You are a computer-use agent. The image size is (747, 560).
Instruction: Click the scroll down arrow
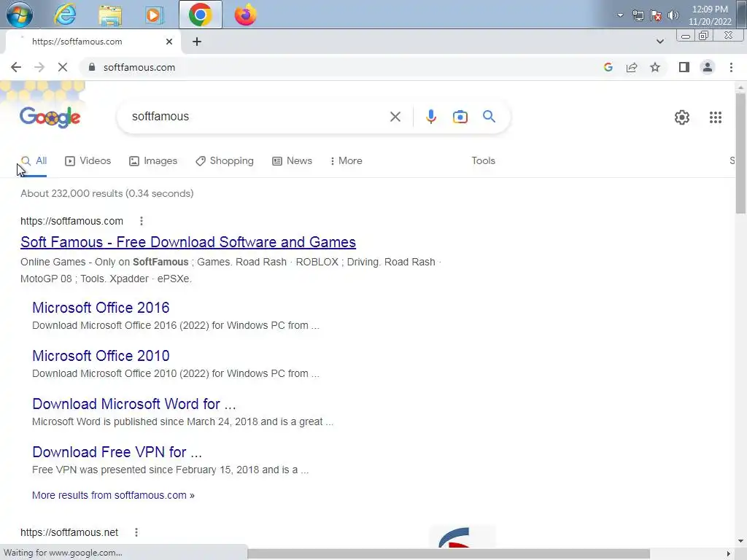point(740,541)
